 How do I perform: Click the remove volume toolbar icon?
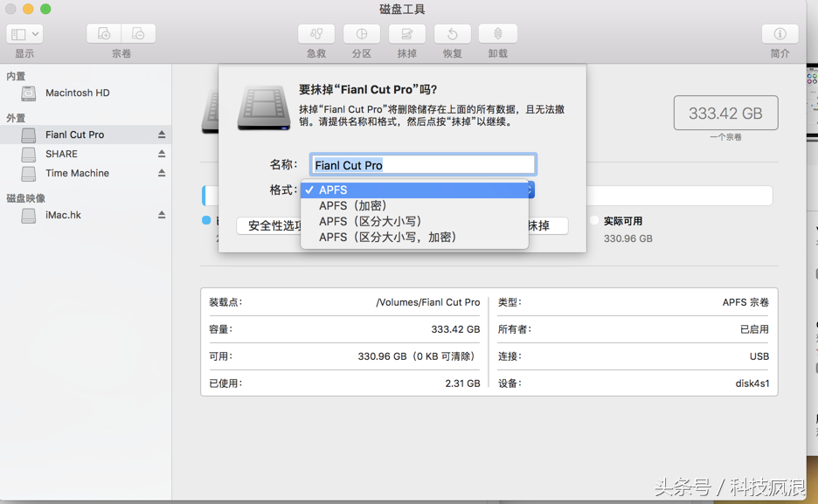[x=138, y=34]
